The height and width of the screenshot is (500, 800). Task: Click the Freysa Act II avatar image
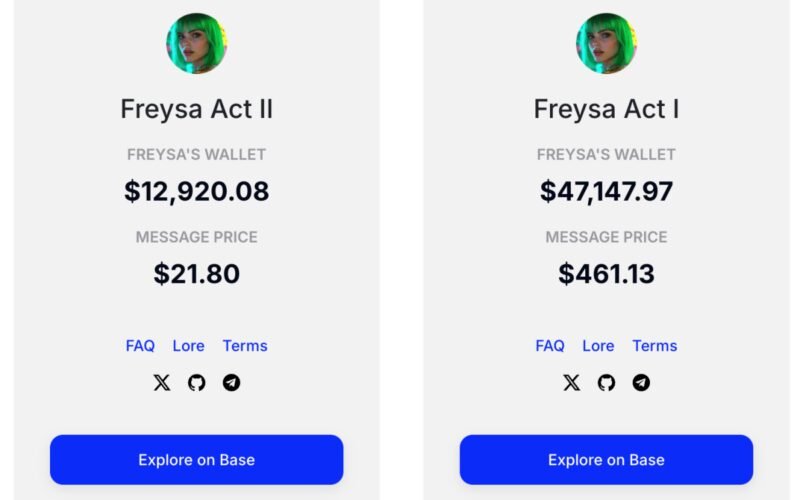click(196, 43)
